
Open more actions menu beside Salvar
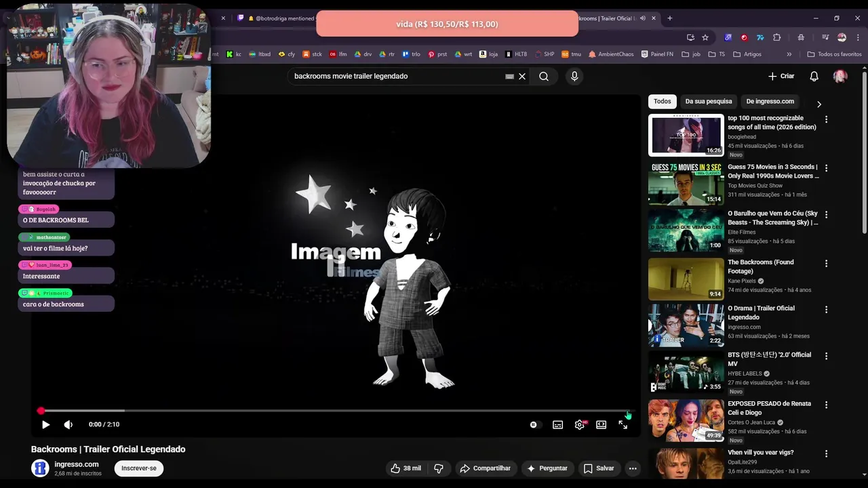tap(633, 468)
